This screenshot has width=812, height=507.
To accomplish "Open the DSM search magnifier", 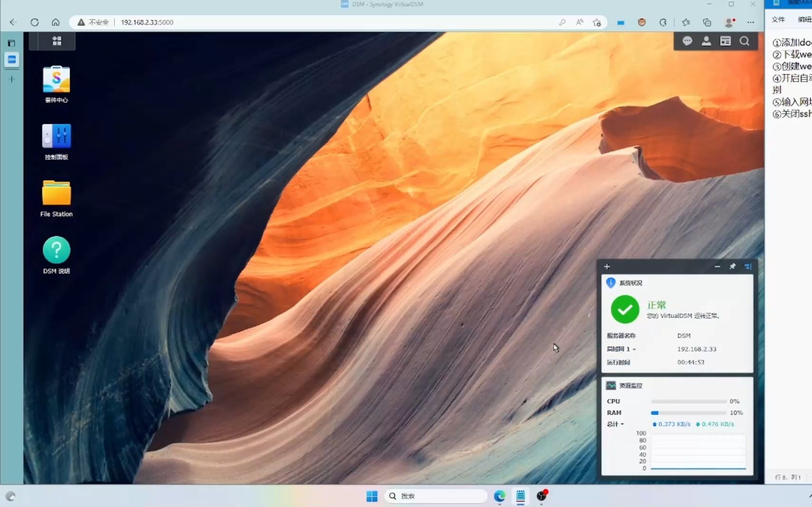I will tap(744, 41).
